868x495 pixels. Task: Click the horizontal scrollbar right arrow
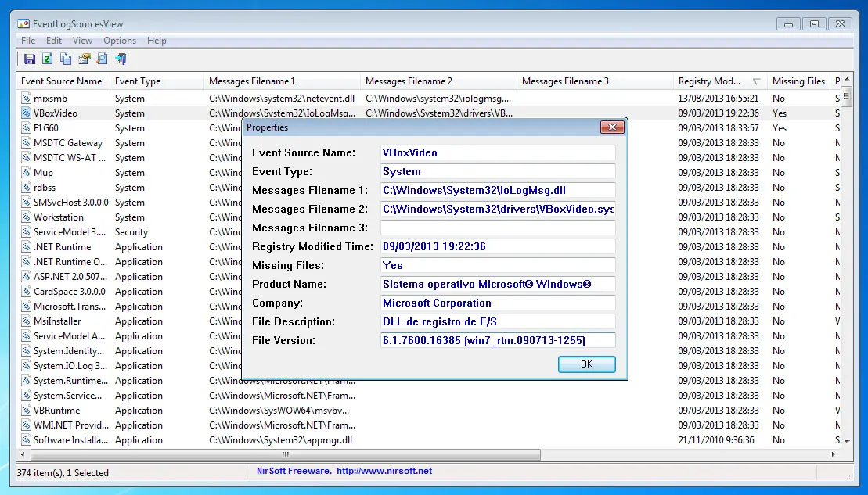[833, 454]
